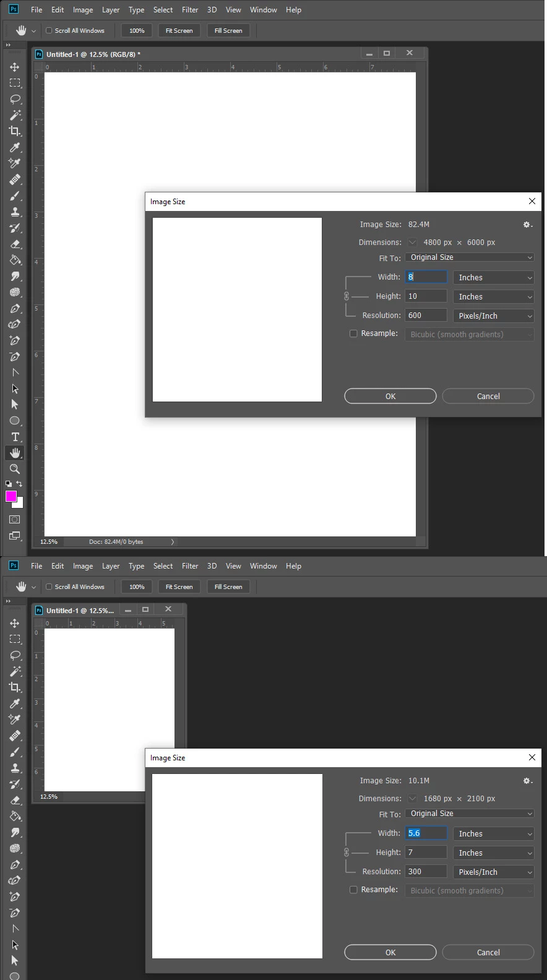
Task: Open the Inches unit dropdown beside Width 5.6
Action: [494, 834]
